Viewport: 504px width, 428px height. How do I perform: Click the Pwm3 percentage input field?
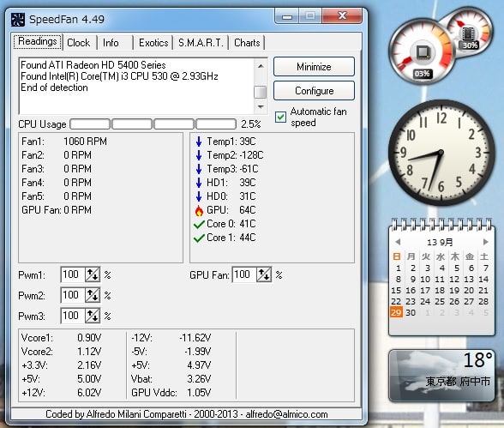(73, 316)
